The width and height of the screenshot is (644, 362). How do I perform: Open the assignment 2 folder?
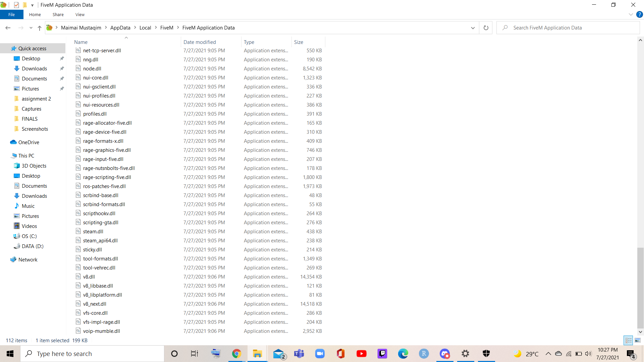click(x=36, y=99)
